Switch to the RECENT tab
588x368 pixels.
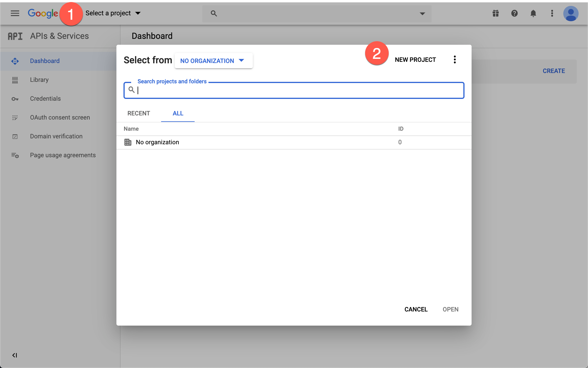(138, 113)
